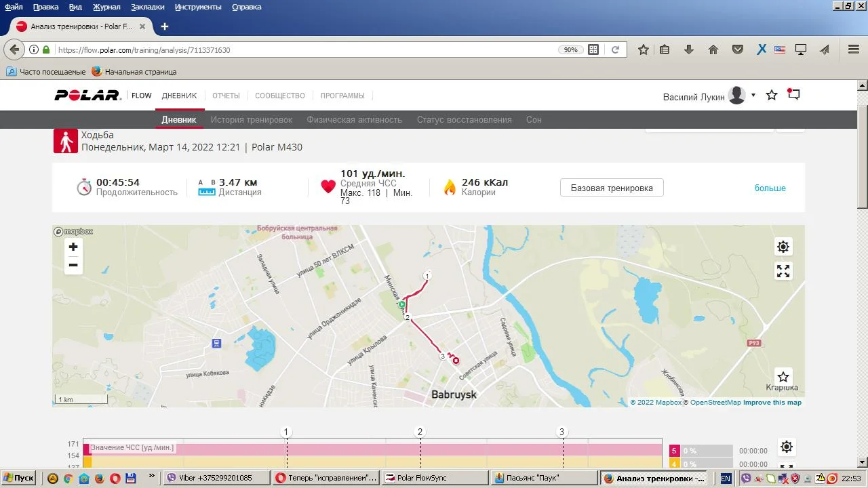Viewport: 868px width, 488px height.
Task: Zoom in on the map with plus
Action: point(73,247)
